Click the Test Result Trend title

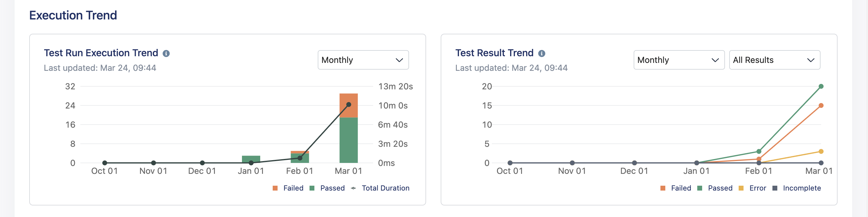494,53
